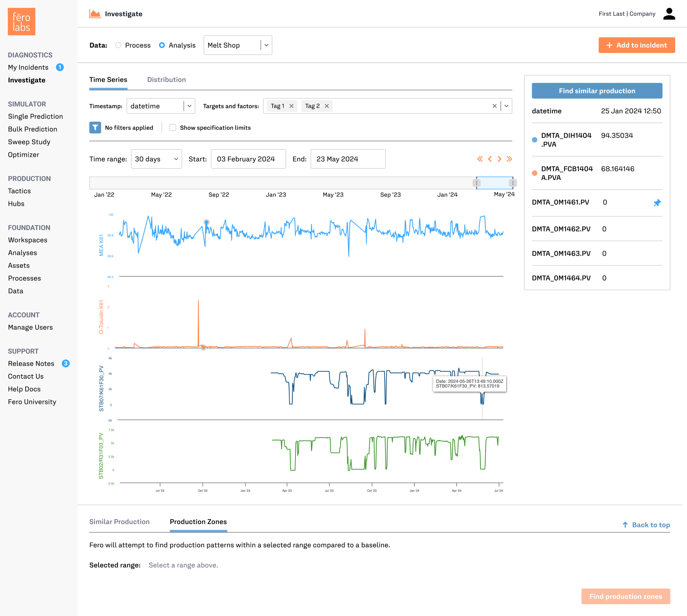687x616 pixels.
Task: Jump to latest range with double-right arrows
Action: [509, 159]
